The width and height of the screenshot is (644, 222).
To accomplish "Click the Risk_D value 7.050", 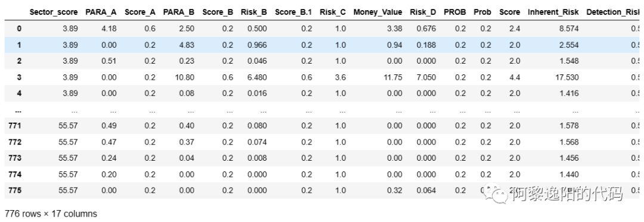I will pos(428,77).
